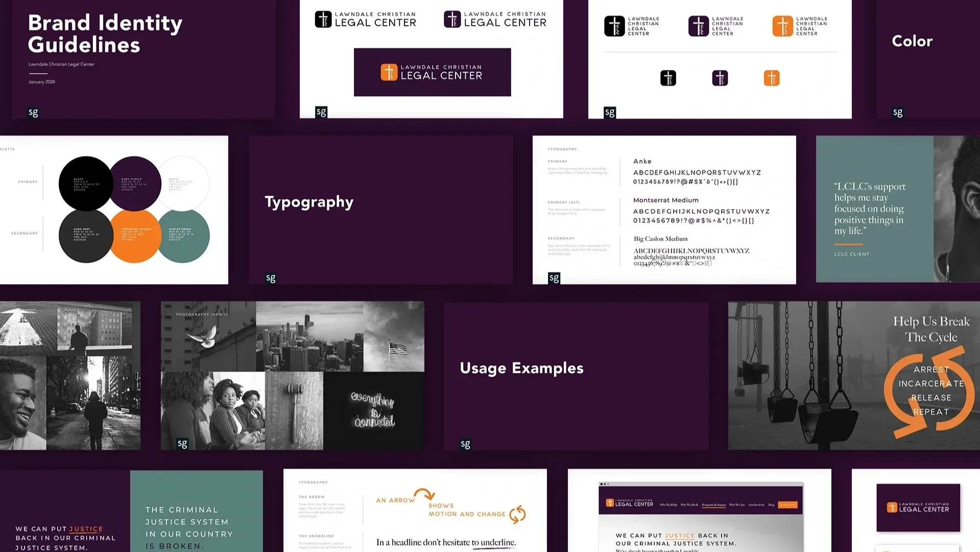This screenshot has width=980, height=552.
Task: Click the 'Anke' font name
Action: coord(642,161)
